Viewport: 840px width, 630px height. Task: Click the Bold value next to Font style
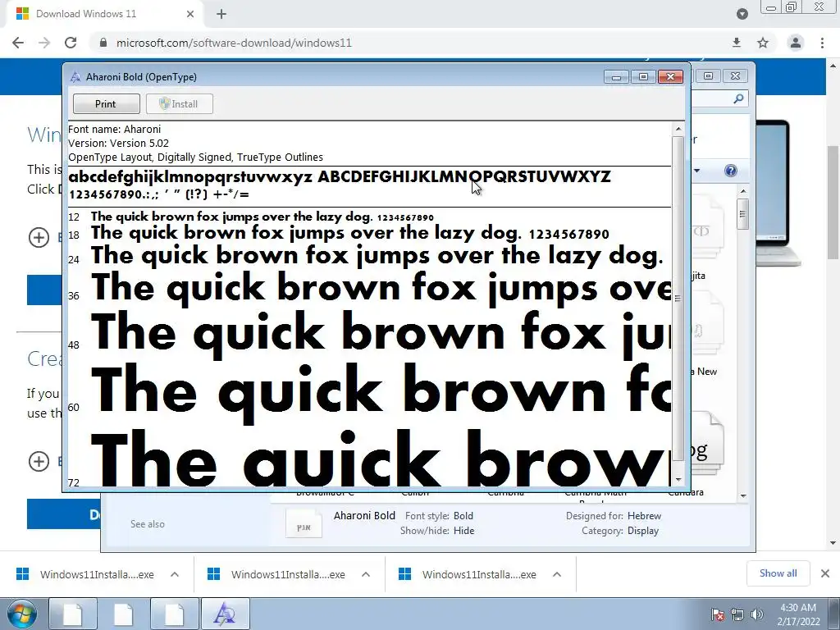point(463,515)
